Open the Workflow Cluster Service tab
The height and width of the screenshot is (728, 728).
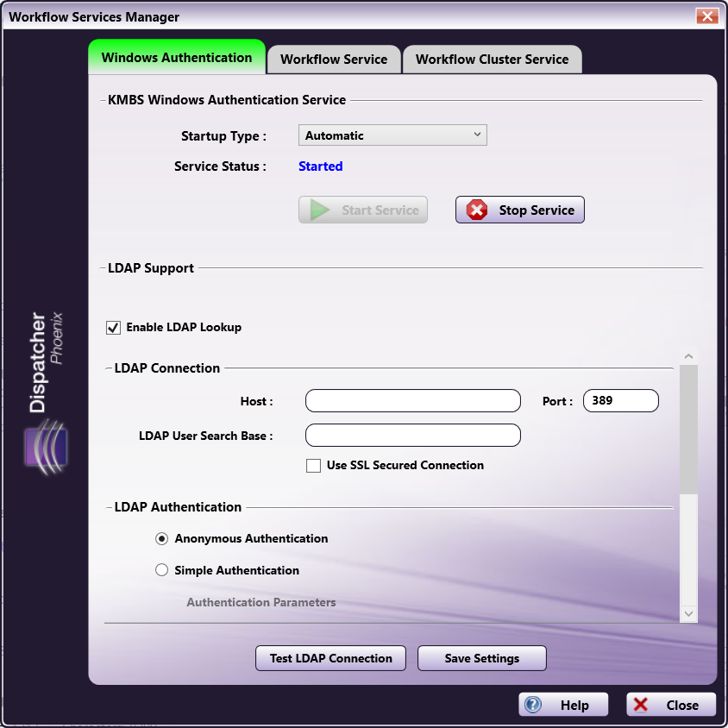tap(493, 60)
